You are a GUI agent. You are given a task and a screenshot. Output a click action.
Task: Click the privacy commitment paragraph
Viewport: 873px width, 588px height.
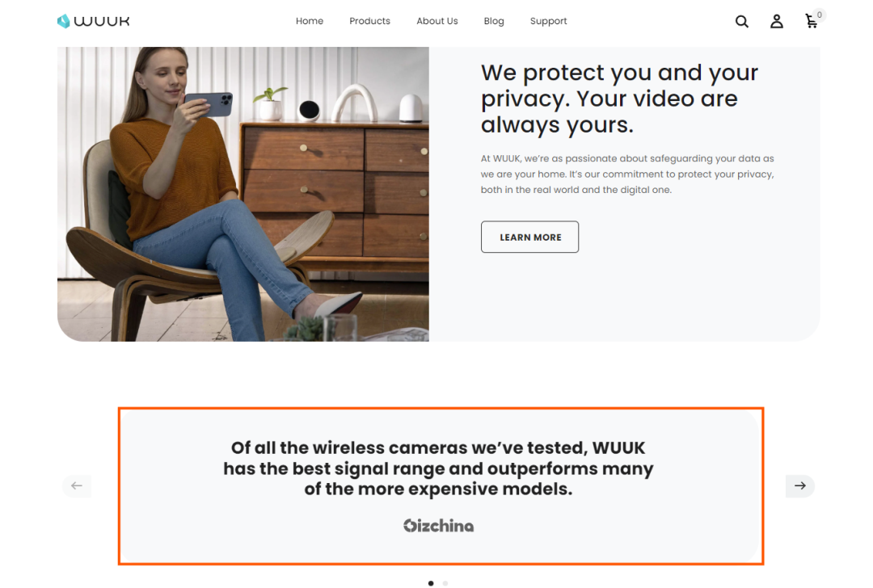(627, 174)
